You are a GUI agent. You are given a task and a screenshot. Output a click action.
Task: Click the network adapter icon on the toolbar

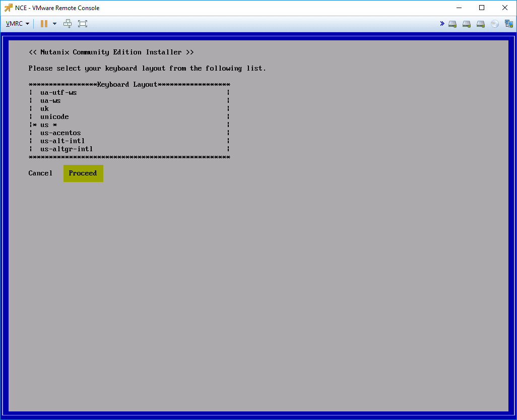(509, 23)
